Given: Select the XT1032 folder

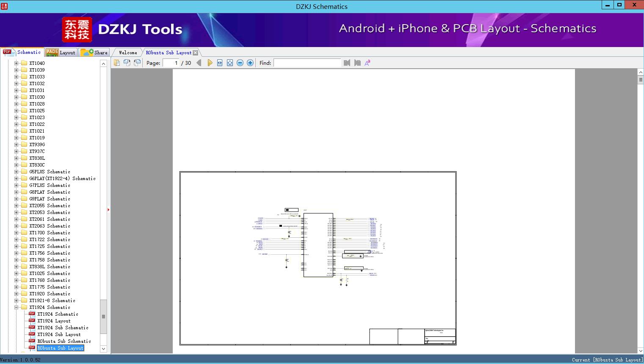Looking at the screenshot, I should tap(37, 83).
